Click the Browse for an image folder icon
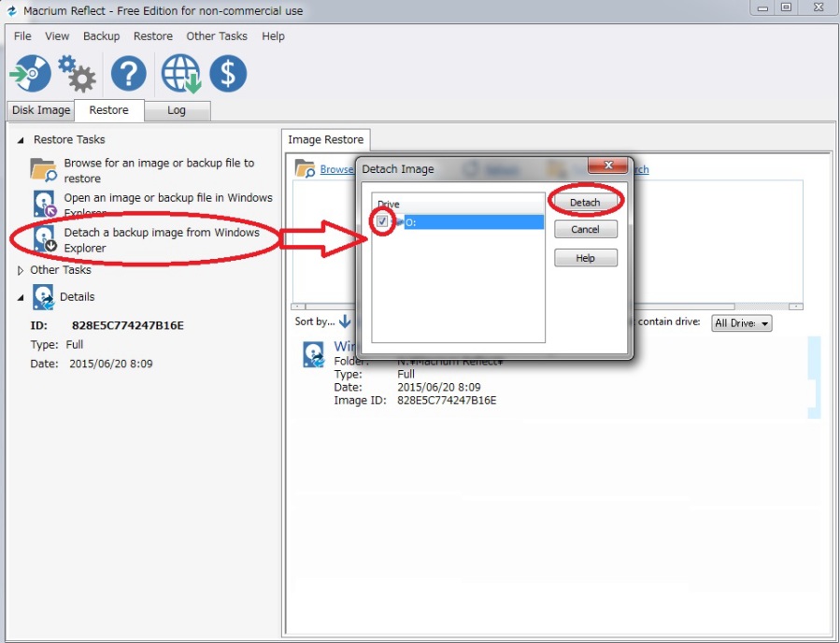The image size is (840, 643). 44,170
